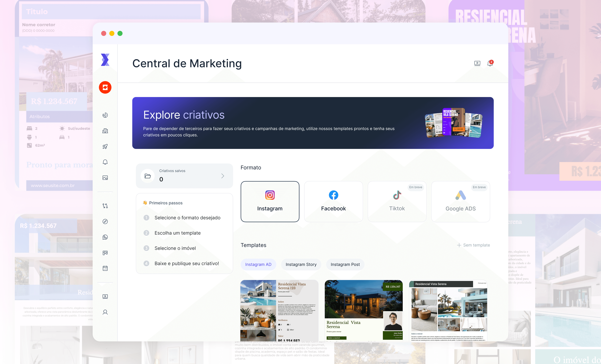Screen dimensions: 601x364
Task: Select the Instagram format card
Action: [x=270, y=202]
